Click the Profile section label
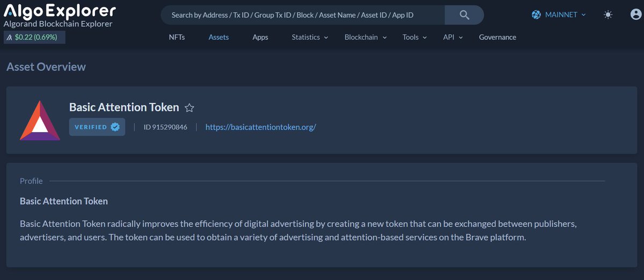The height and width of the screenshot is (280, 644). click(31, 181)
